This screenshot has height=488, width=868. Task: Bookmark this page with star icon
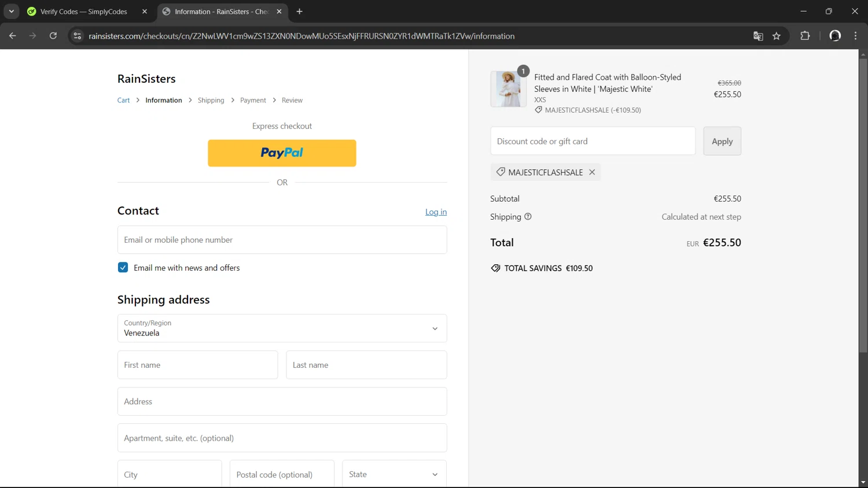coord(777,36)
